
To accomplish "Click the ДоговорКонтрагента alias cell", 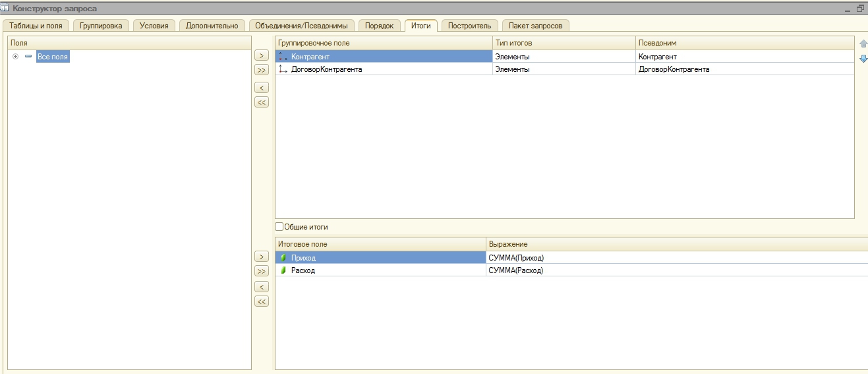I will point(744,69).
